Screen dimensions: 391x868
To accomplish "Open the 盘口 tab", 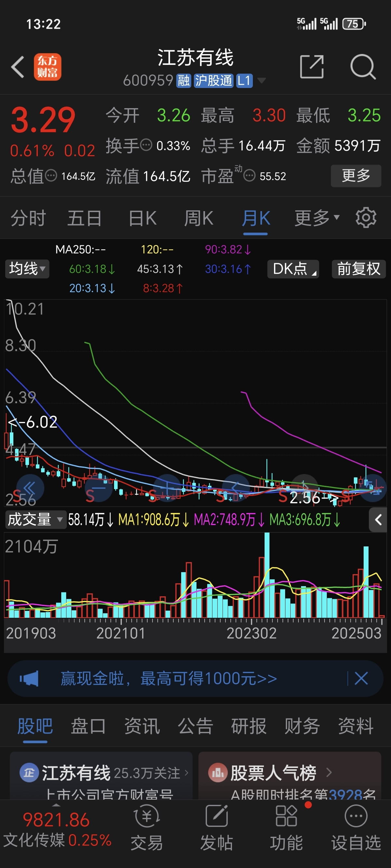I will point(88,726).
